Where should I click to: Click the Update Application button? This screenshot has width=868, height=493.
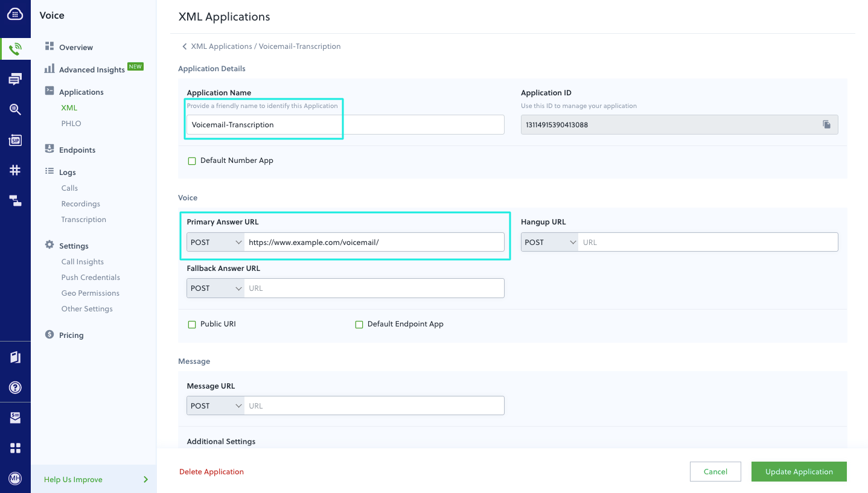[x=799, y=471]
